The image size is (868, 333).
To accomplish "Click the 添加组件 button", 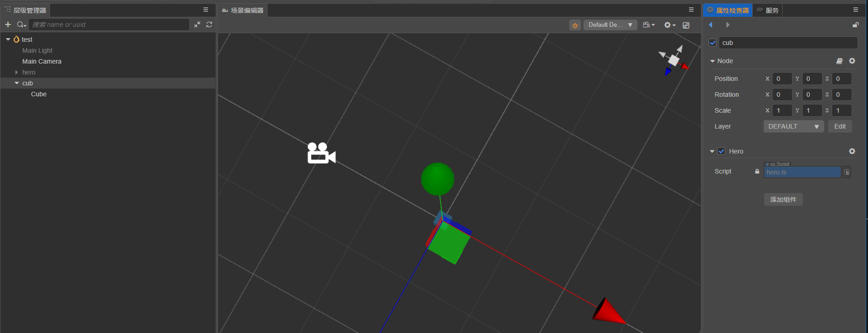I will 783,199.
